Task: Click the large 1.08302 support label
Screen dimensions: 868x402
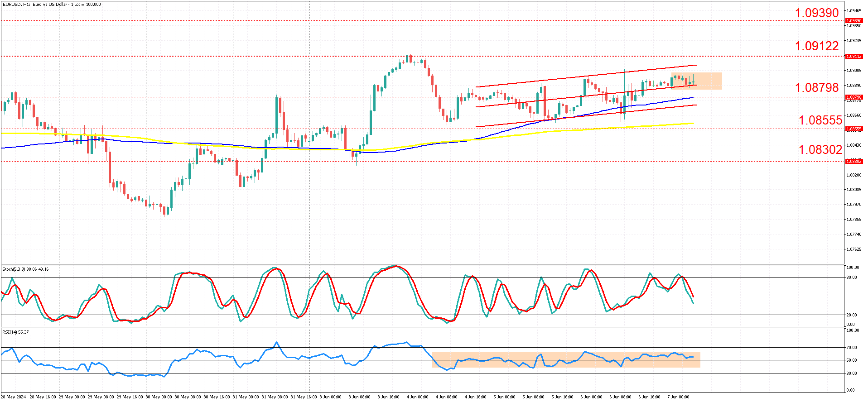Action: (820, 149)
